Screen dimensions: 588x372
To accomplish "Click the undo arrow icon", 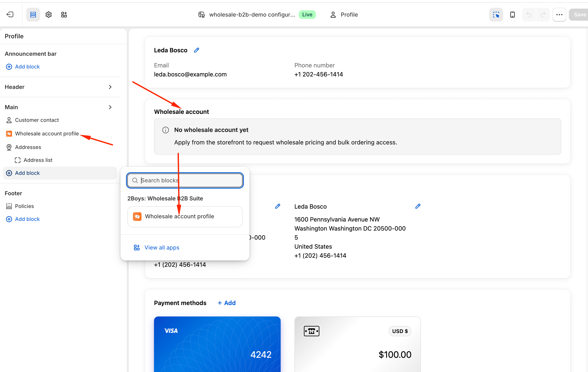I will click(x=529, y=14).
